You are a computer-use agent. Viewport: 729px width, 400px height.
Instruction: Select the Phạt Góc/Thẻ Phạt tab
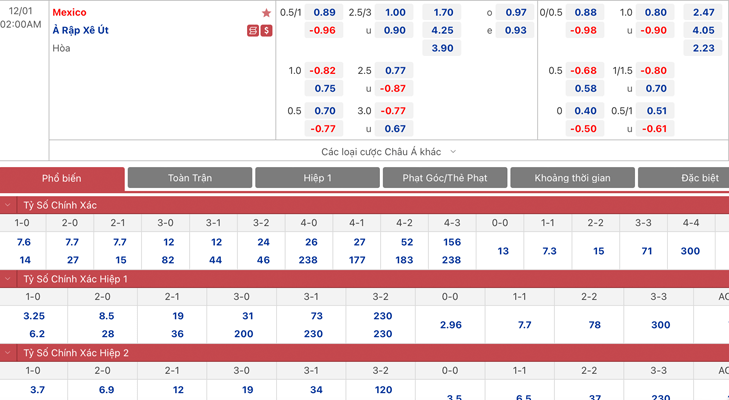(x=445, y=178)
